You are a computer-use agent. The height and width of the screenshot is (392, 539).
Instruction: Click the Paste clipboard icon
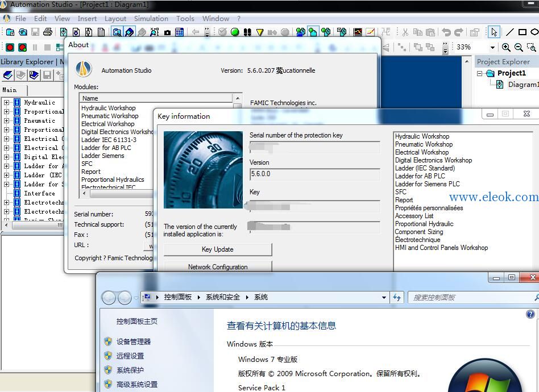pyautogui.click(x=430, y=32)
